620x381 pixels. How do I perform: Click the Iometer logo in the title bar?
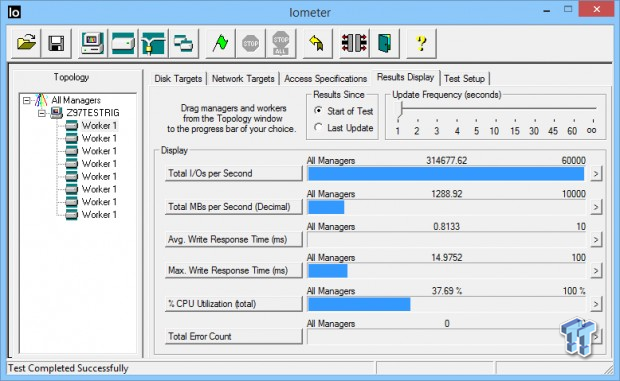click(x=14, y=12)
